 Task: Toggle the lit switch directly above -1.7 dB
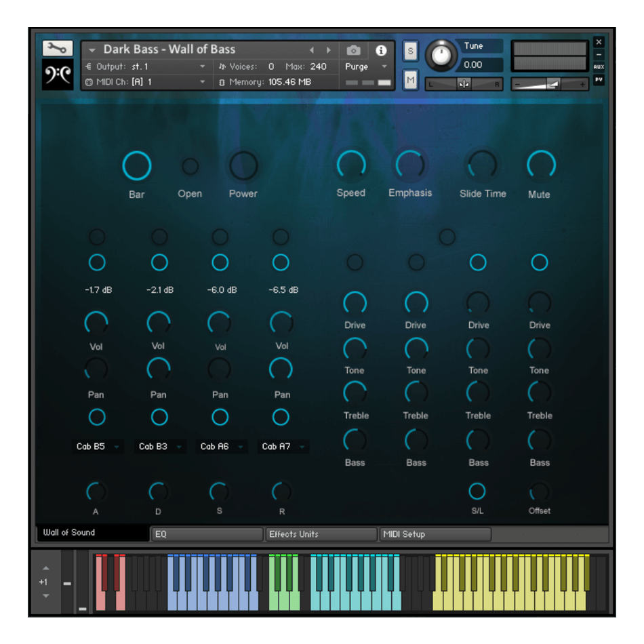[x=97, y=262]
